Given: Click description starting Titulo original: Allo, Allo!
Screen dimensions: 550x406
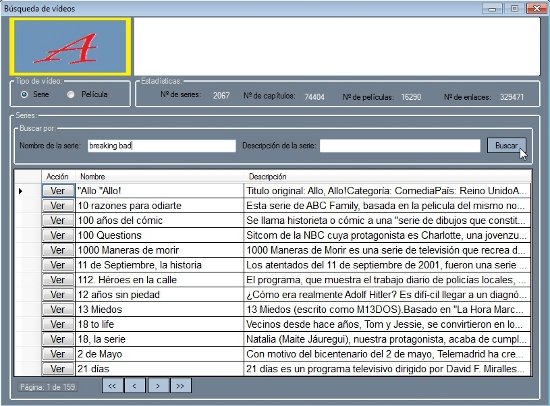Looking at the screenshot, I should [387, 191].
